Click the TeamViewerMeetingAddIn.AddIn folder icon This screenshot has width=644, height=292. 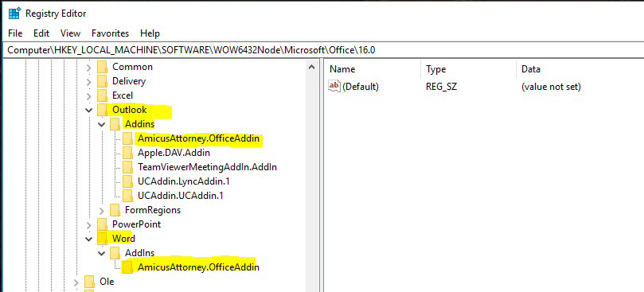pos(127,167)
